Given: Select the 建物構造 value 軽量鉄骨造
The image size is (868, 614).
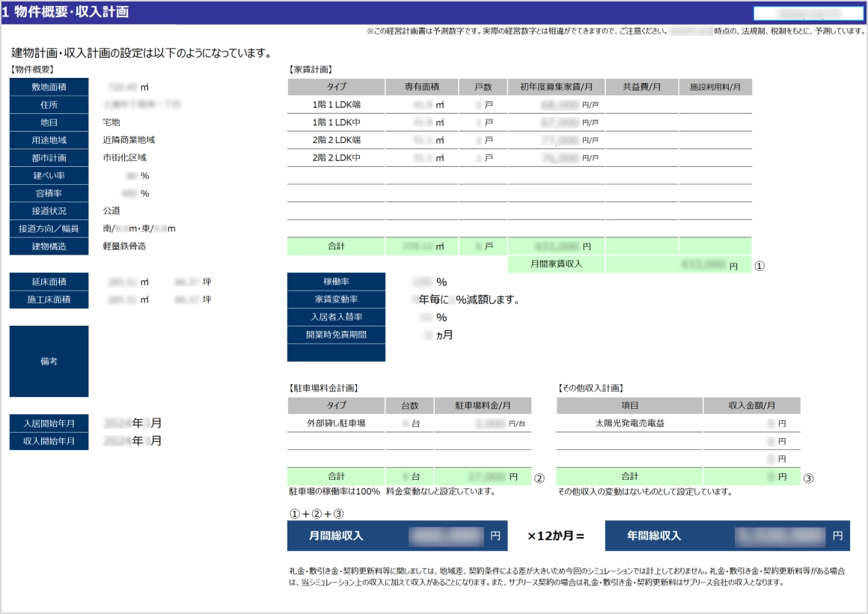Looking at the screenshot, I should click(124, 246).
